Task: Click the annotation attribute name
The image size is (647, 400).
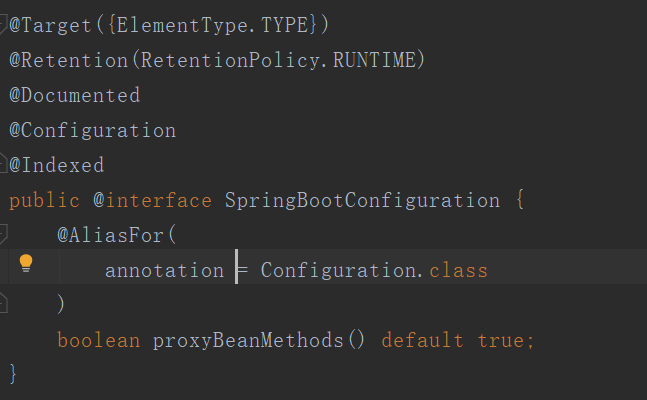Action: pyautogui.click(x=164, y=271)
